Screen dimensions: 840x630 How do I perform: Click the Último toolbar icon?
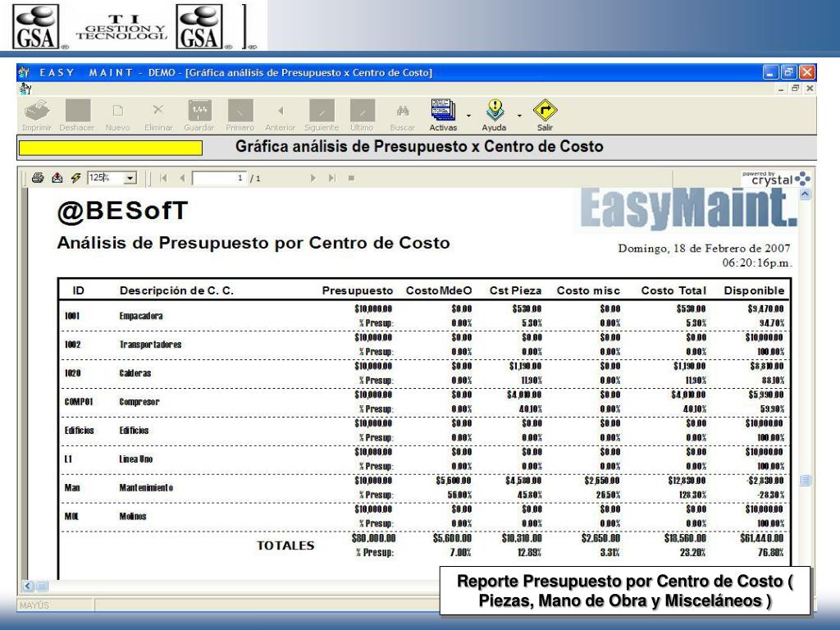[362, 111]
